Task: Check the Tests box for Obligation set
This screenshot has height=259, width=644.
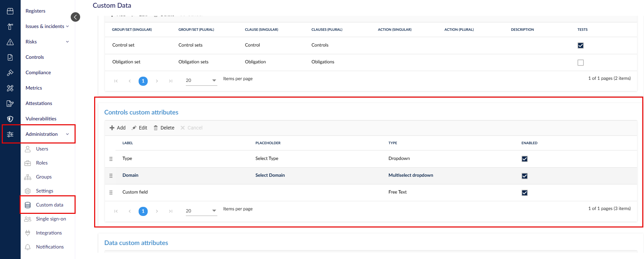Action: click(x=581, y=63)
